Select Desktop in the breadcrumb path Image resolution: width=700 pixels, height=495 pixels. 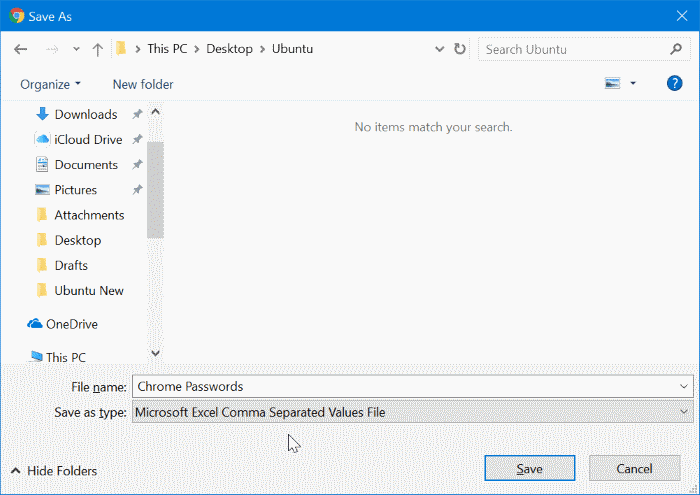tap(229, 49)
